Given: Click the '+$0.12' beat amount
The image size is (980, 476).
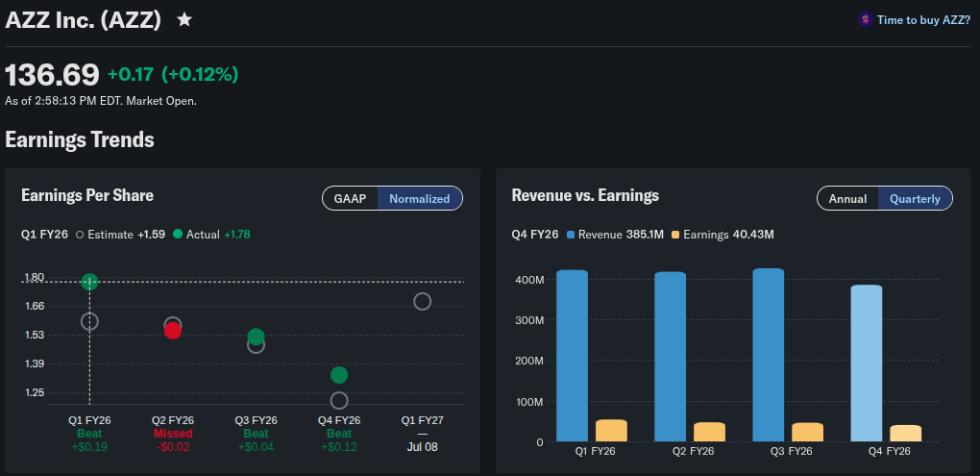Looking at the screenshot, I should pyautogui.click(x=339, y=447).
